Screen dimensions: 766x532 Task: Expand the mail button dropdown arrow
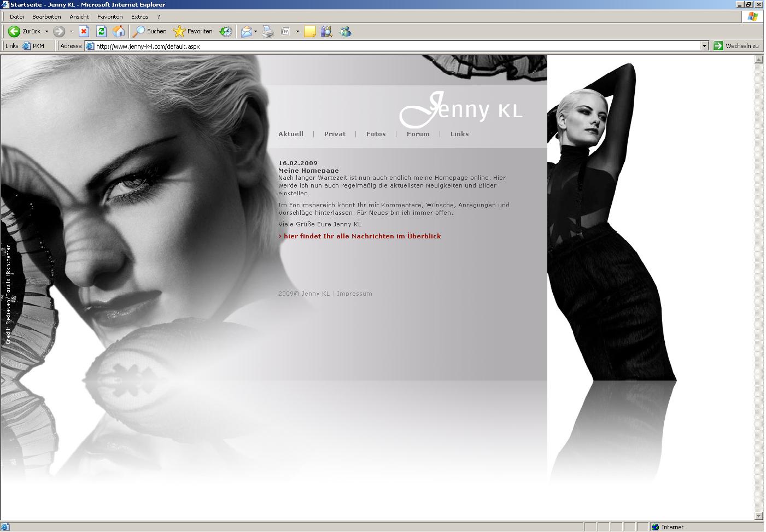(255, 32)
